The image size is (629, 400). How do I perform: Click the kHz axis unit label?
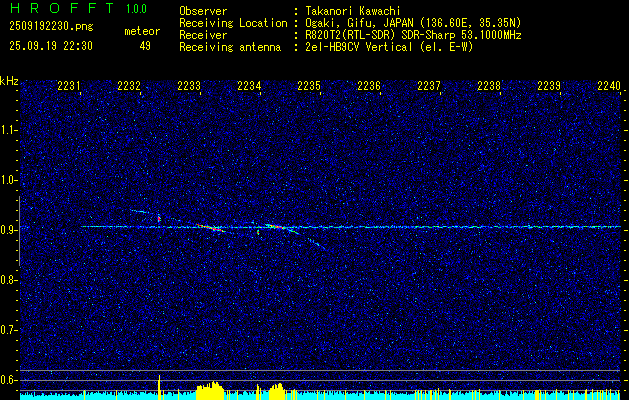(9, 81)
